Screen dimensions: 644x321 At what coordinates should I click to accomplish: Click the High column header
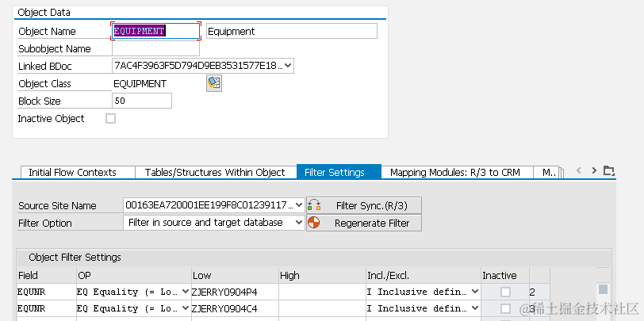(x=322, y=275)
